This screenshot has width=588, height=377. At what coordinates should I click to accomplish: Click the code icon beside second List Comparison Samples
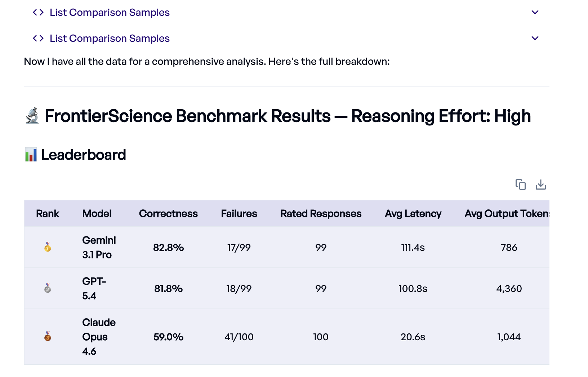tap(37, 38)
